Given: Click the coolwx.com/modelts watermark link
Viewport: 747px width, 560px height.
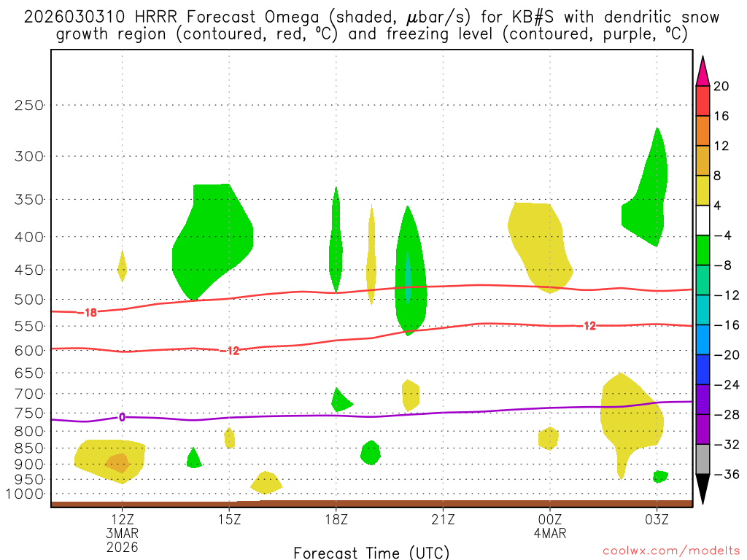Looking at the screenshot, I should pyautogui.click(x=671, y=551).
